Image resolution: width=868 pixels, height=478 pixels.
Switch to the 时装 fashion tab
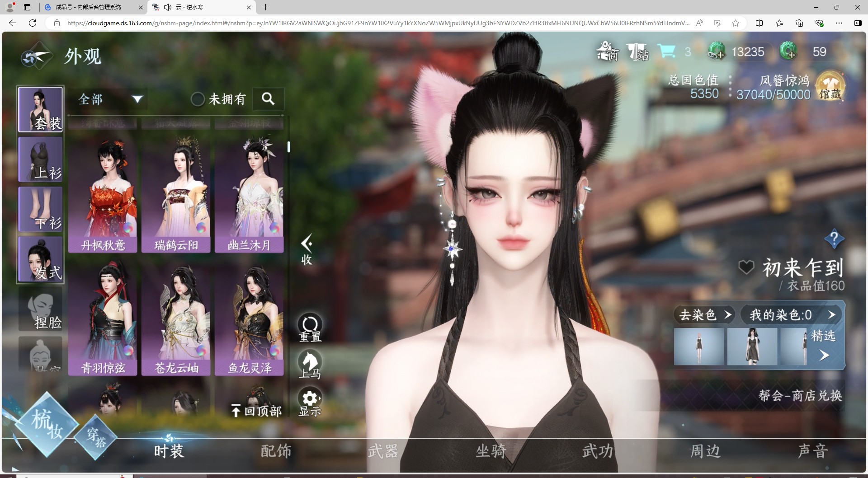coord(169,450)
